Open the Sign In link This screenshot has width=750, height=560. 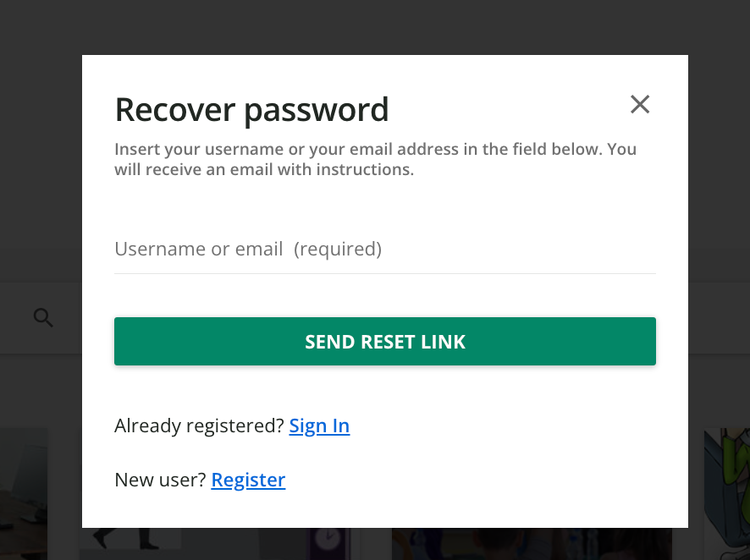319,425
